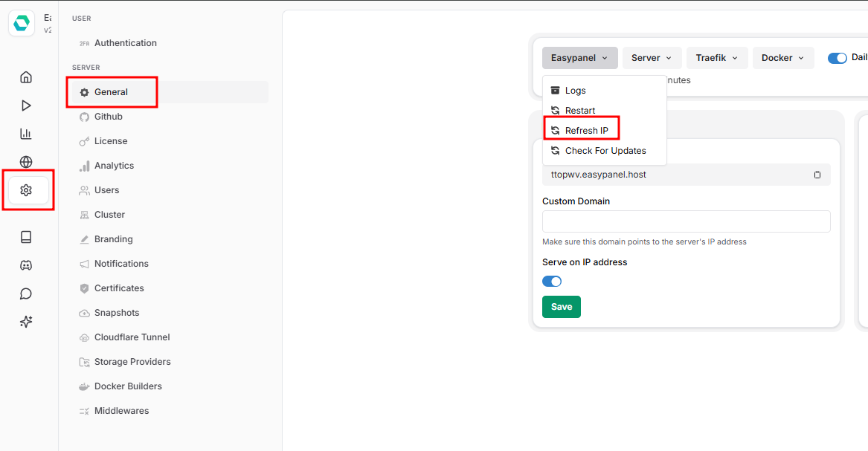This screenshot has height=451, width=868.
Task: Click the cloud icon beside Snapshots
Action: (x=84, y=313)
